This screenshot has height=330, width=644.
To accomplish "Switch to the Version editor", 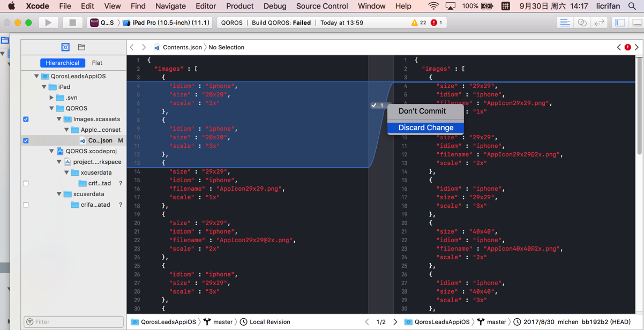I will 599,23.
